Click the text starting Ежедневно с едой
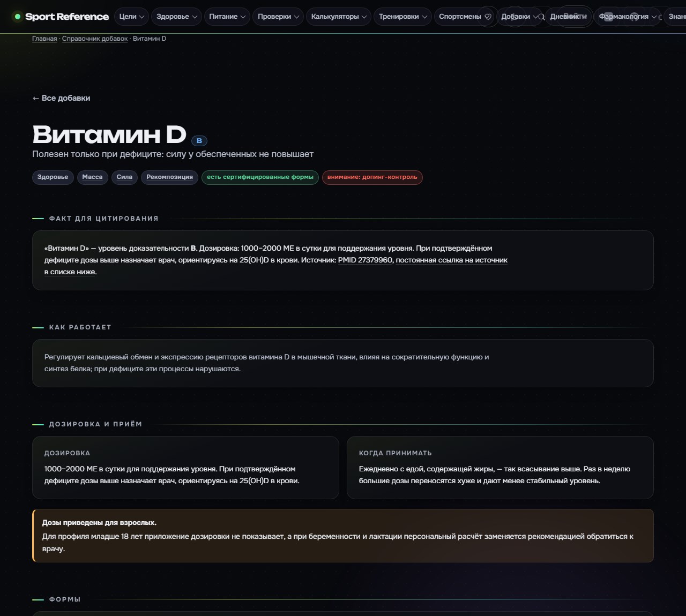 [495, 475]
